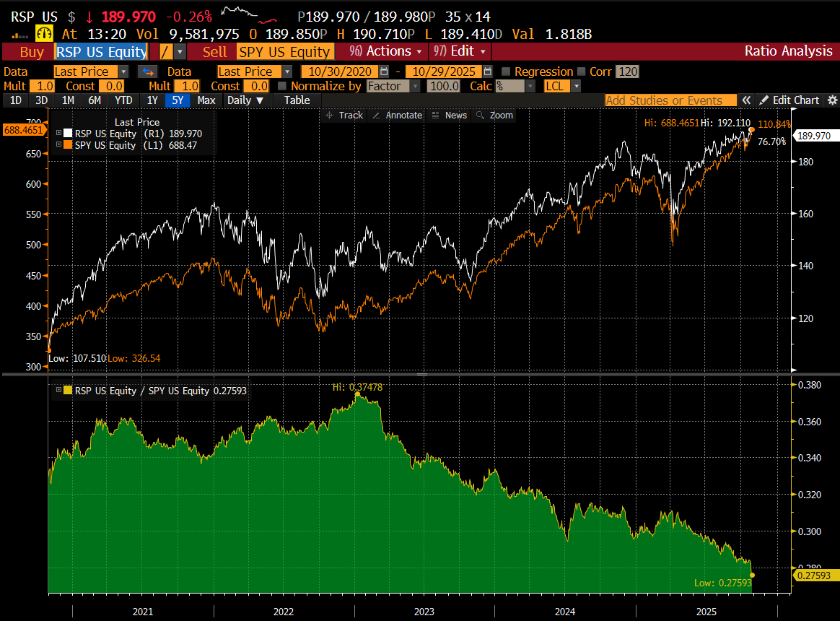Click the Edit Chart button text
The width and height of the screenshot is (840, 621).
click(x=795, y=100)
